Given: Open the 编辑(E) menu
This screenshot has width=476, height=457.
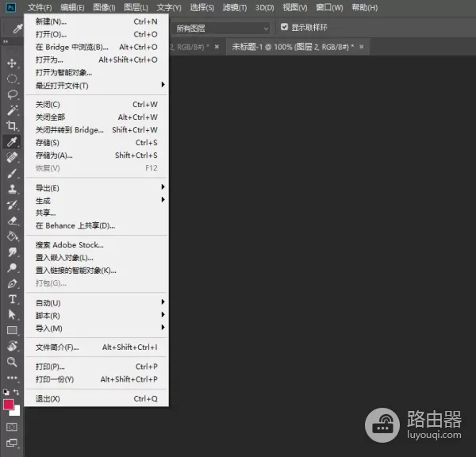Looking at the screenshot, I should point(72,7).
